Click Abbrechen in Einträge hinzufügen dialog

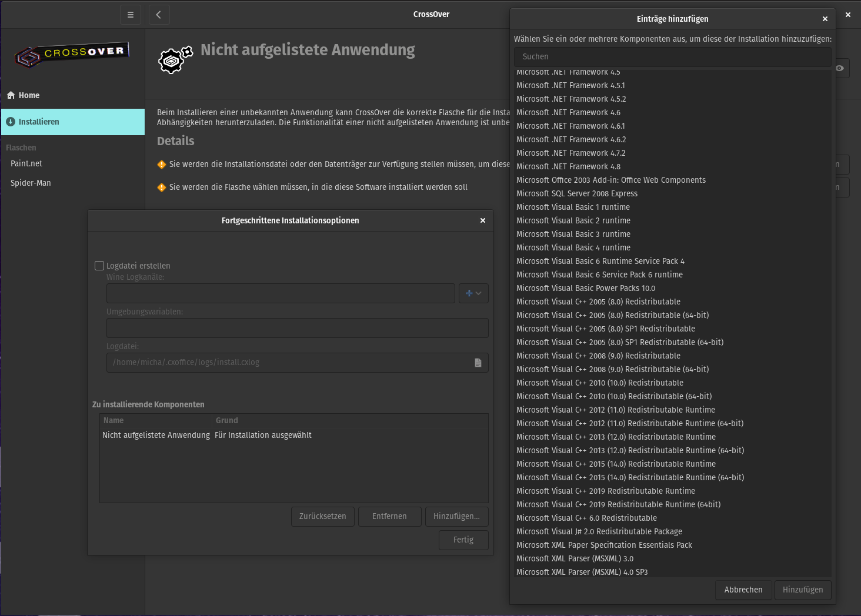tap(743, 590)
